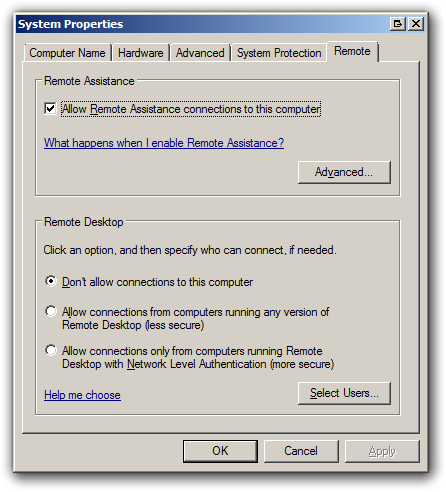Close the System Properties dialog with X
The height and width of the screenshot is (492, 446).
416,24
